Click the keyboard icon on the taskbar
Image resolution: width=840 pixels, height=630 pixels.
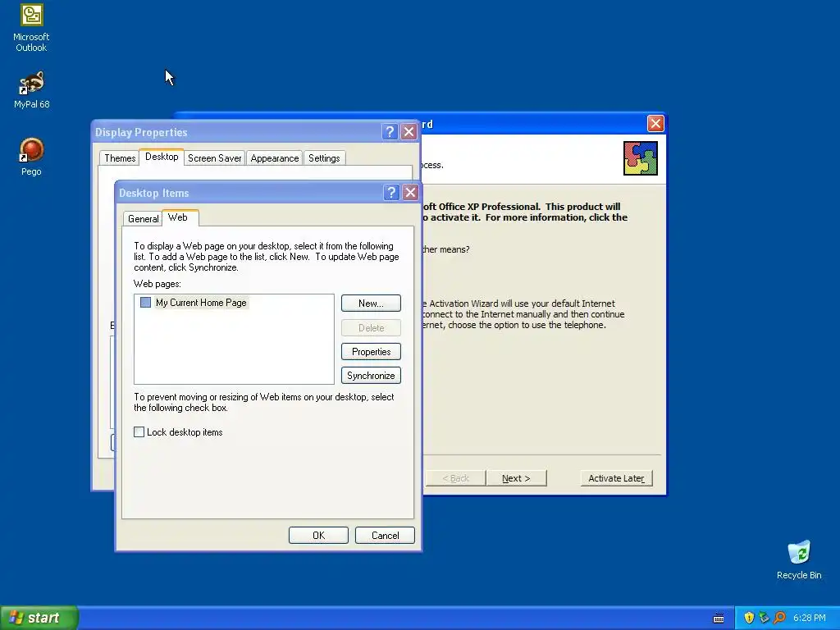(x=719, y=619)
